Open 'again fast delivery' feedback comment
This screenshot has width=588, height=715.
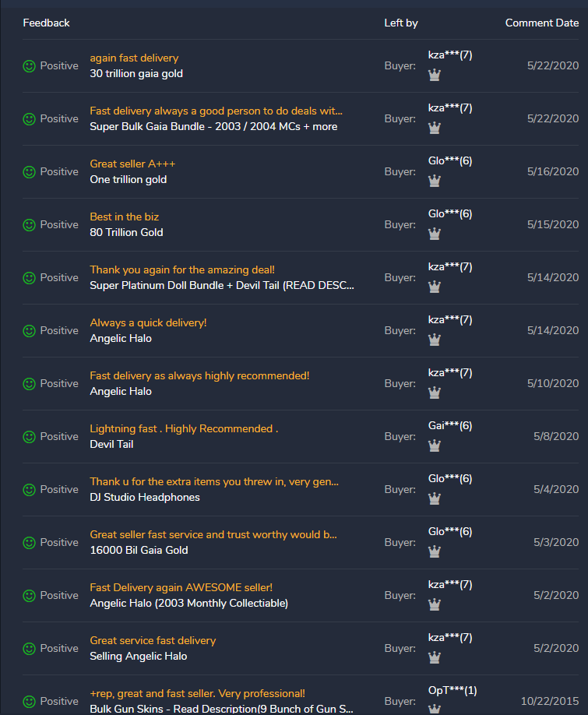tap(134, 58)
